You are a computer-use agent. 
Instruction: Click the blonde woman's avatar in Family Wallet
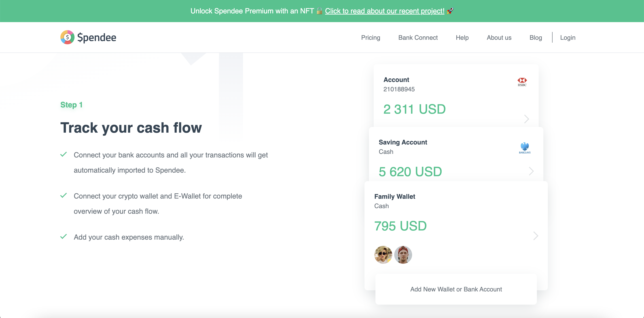(383, 255)
